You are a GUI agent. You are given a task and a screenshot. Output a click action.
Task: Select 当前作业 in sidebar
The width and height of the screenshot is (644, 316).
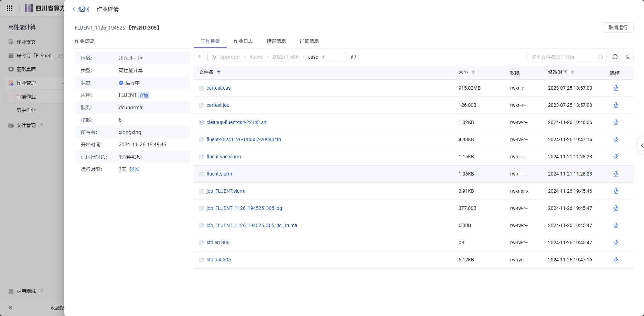tap(26, 97)
